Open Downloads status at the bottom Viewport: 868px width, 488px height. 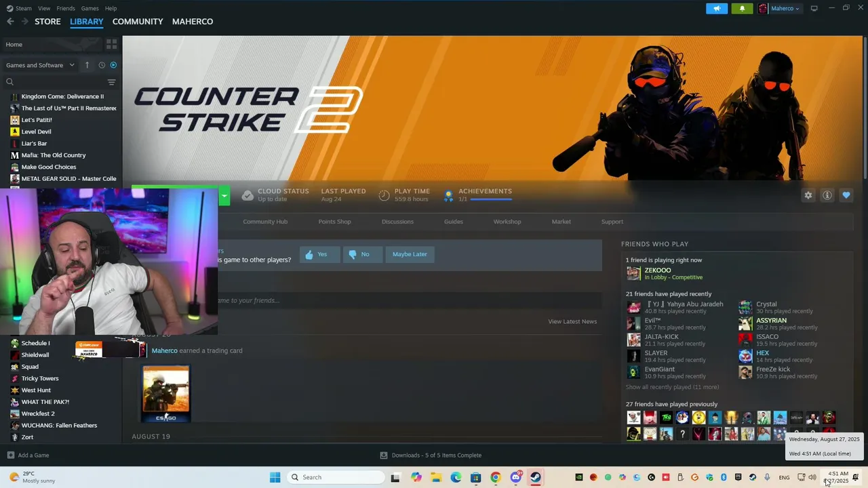(431, 455)
